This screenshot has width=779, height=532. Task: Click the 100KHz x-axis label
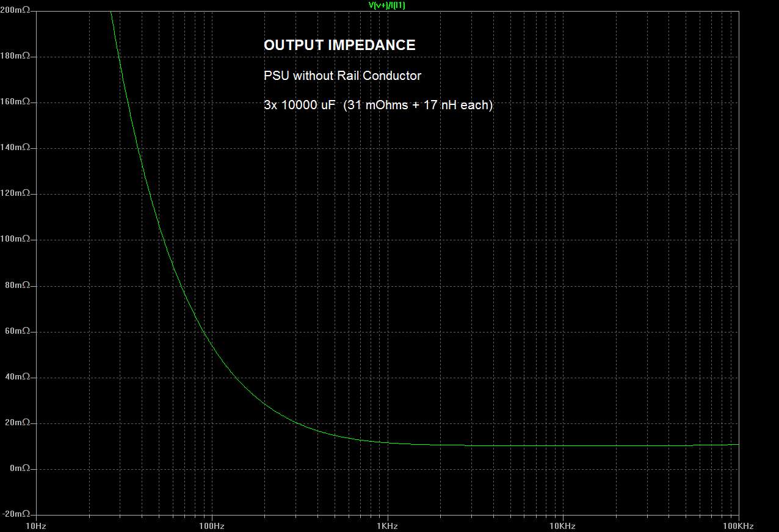point(738,526)
